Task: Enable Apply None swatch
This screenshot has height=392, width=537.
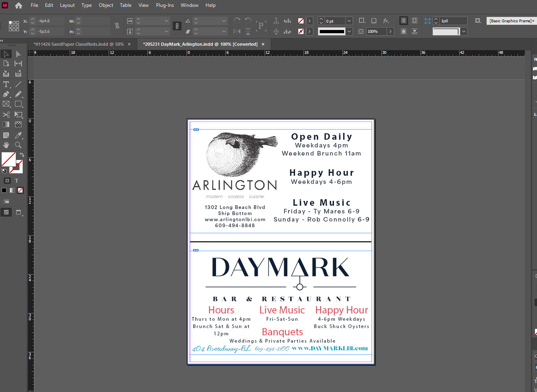Action: click(x=20, y=190)
